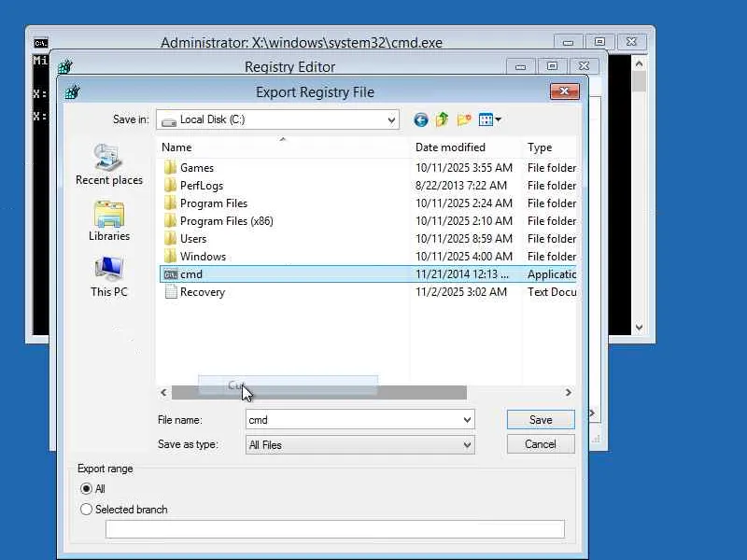Click the Export Registry File title icon
The height and width of the screenshot is (560, 747).
[73, 91]
